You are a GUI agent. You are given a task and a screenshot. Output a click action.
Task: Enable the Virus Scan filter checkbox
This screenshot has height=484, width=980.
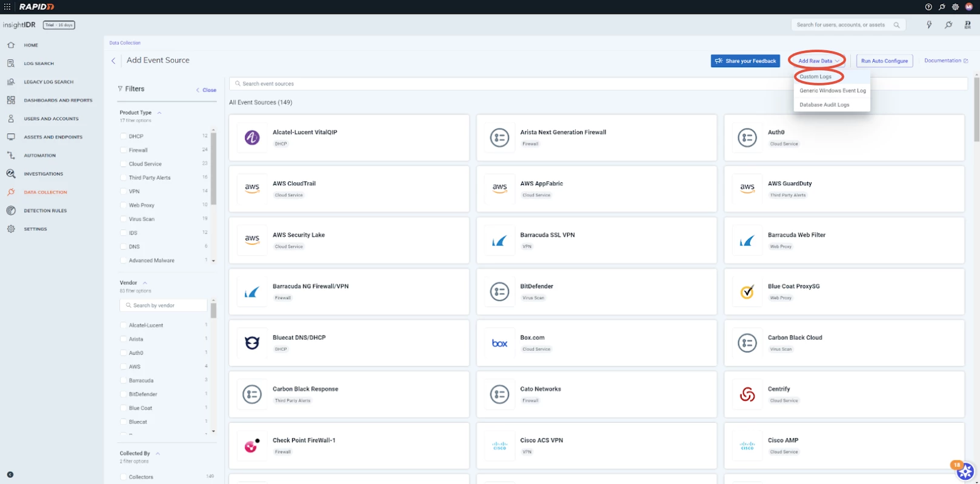click(124, 219)
